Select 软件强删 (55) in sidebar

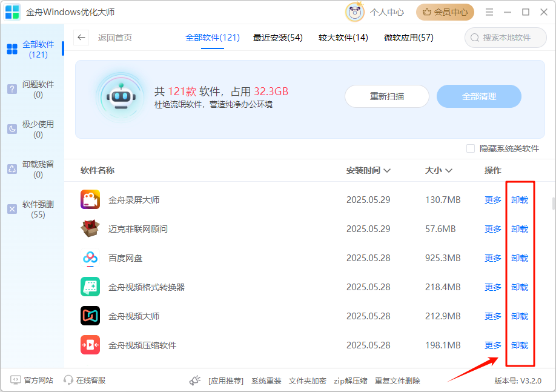click(32, 209)
